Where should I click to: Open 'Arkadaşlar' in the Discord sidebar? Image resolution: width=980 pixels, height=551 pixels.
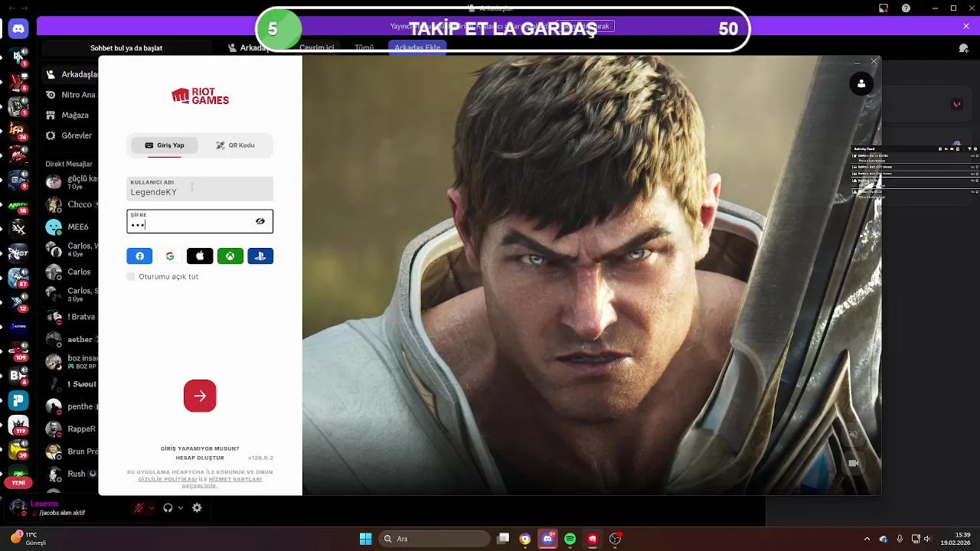[71, 74]
